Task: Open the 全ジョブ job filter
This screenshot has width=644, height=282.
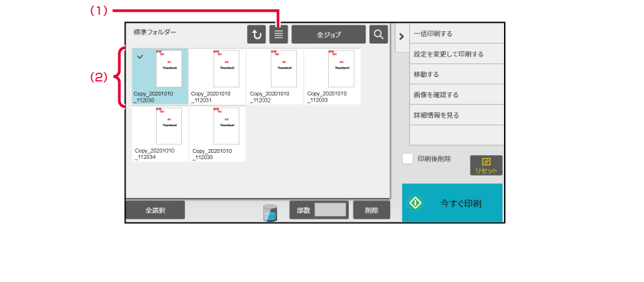Action: tap(329, 34)
